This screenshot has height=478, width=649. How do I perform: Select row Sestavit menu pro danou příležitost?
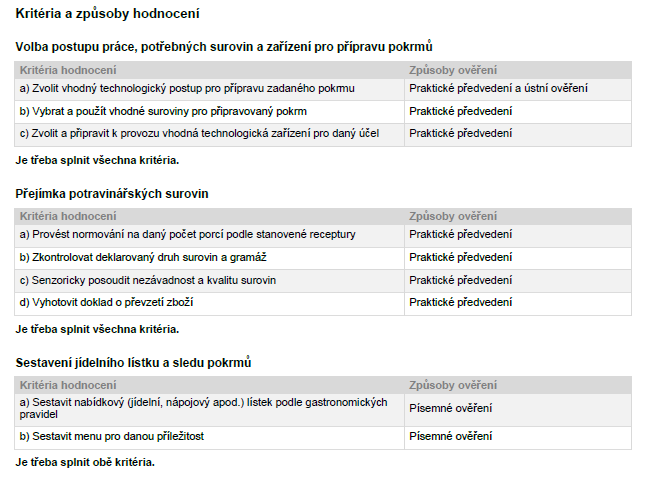323,437
